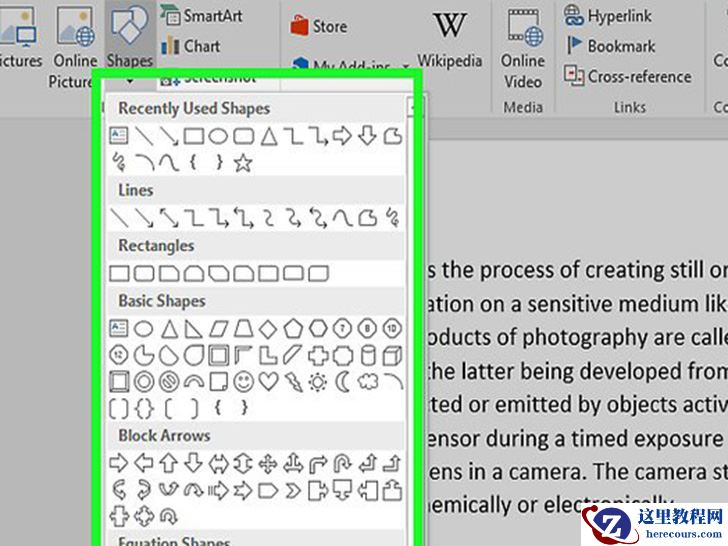The width and height of the screenshot is (728, 546).
Task: Pick the Rounded Rectangle in Rectangles section
Action: 144,273
